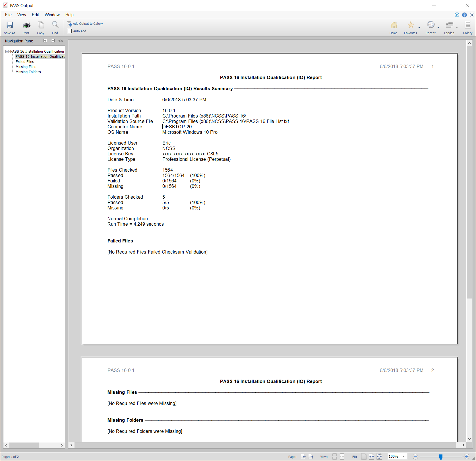Viewport: 476px width, 461px height.
Task: Open the Favorites dropdown arrow
Action: click(419, 28)
